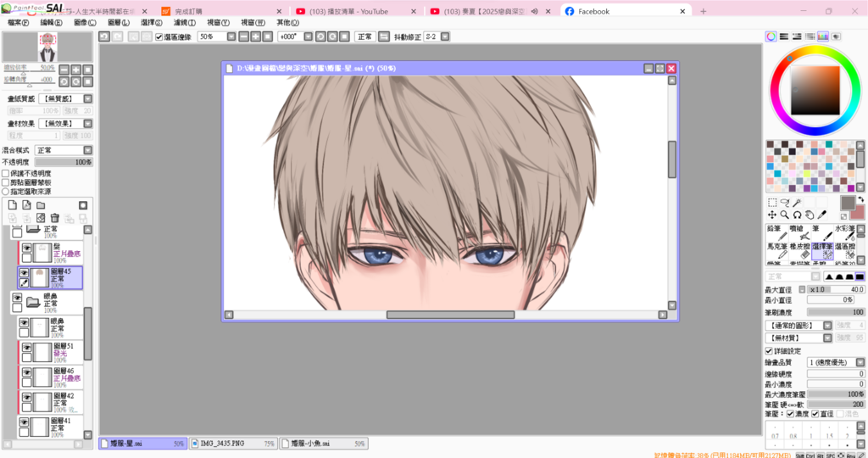Screen dimensions: 868x458
Task: Select the rectangular selection tool
Action: pyautogui.click(x=772, y=203)
